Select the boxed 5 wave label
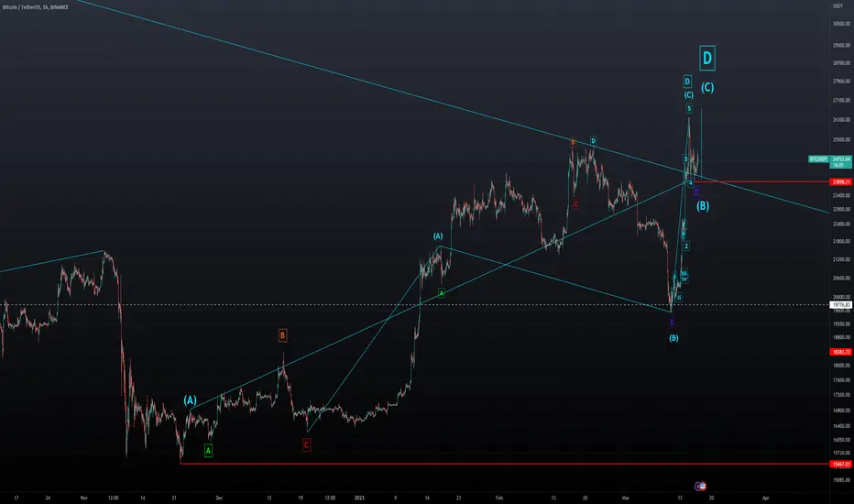 [689, 108]
